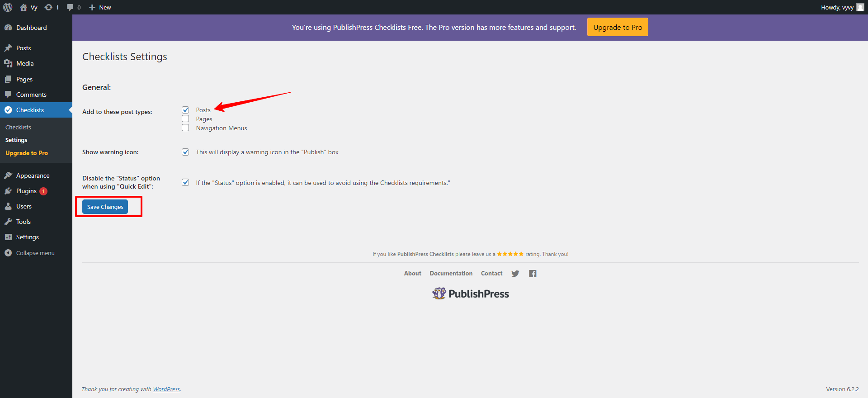Click the Comments bubble icon in sidebar
868x398 pixels.
(x=8, y=95)
